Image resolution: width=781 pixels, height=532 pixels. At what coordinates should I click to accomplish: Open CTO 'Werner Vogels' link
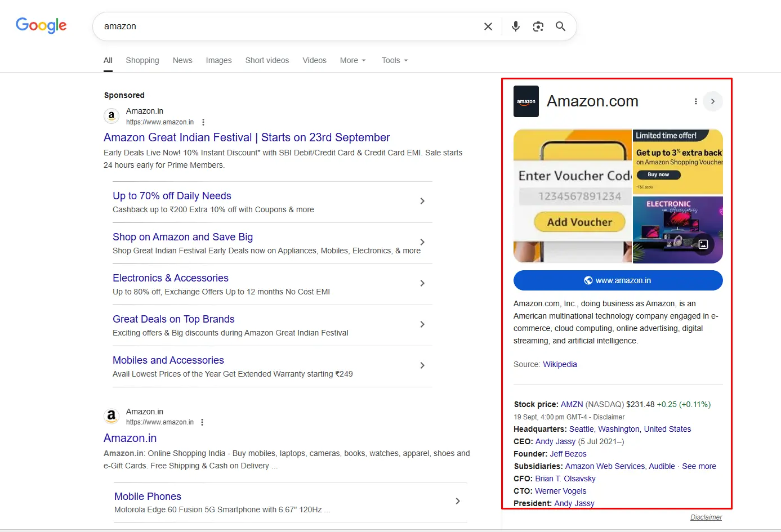560,491
